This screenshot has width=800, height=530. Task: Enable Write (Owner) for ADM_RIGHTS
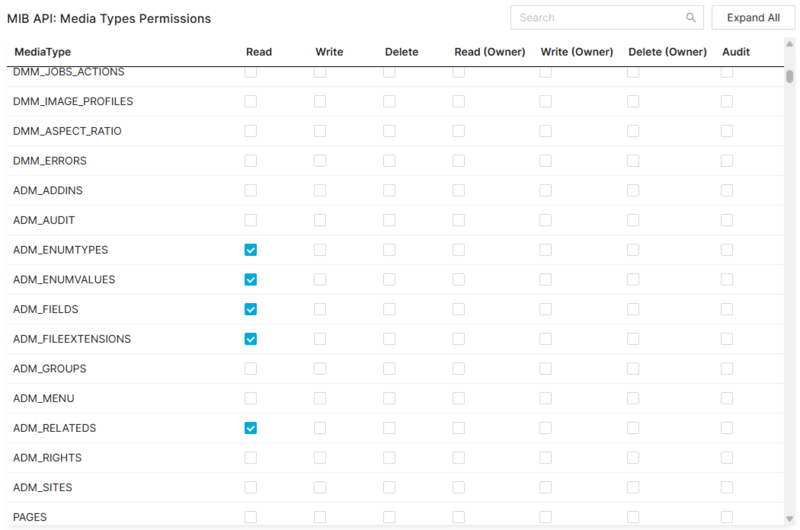point(546,458)
